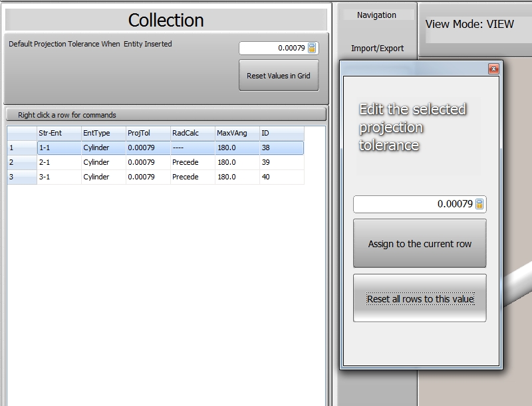
Task: Click Assign to the current row
Action: tap(420, 244)
